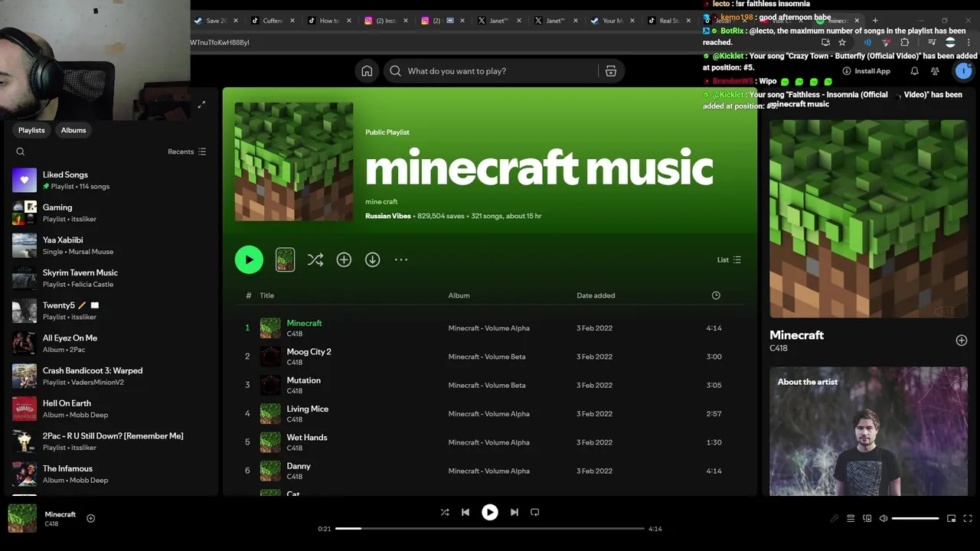Save minecraft music playlist to Your Library

(344, 260)
